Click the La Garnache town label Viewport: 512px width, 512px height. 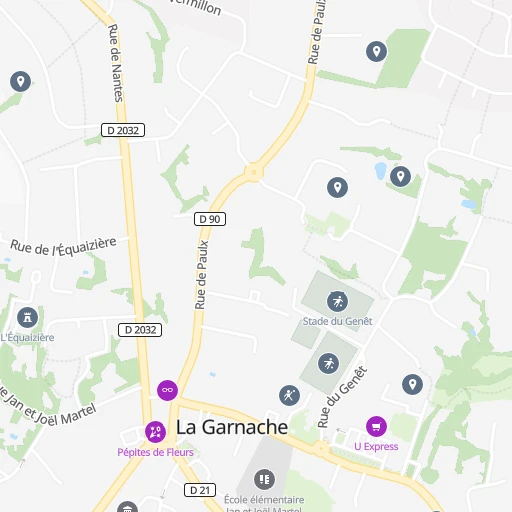coord(232,427)
